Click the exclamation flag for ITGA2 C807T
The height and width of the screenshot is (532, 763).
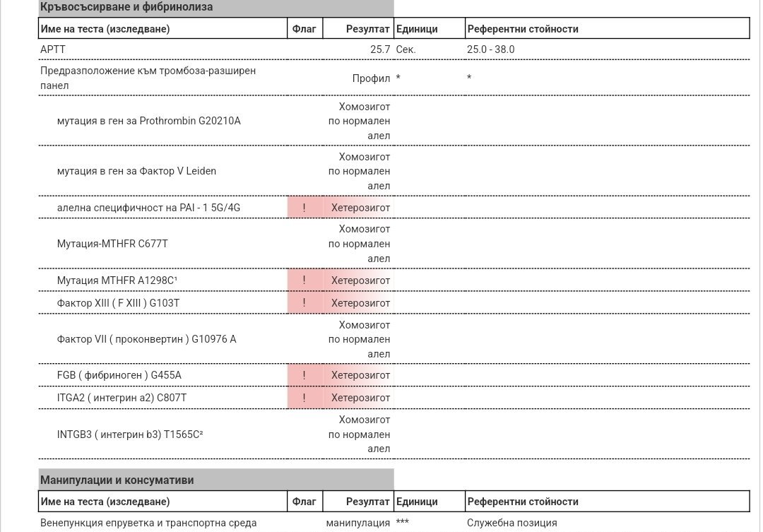(304, 398)
